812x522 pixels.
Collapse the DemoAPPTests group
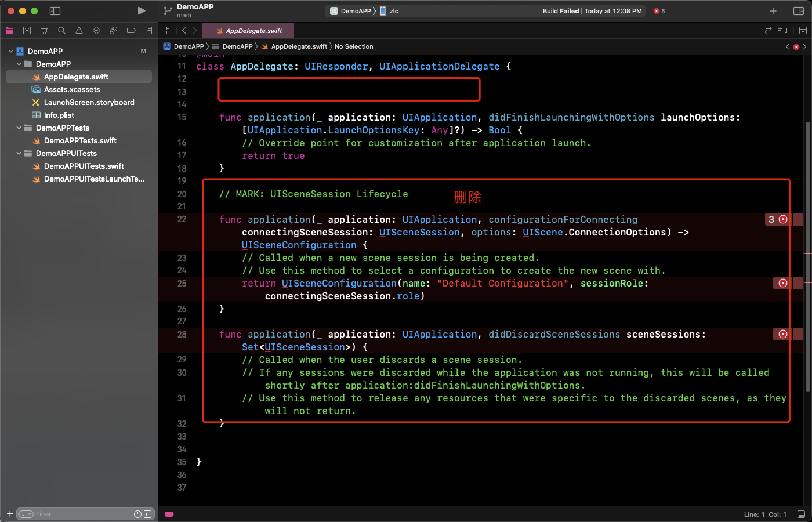(19, 128)
